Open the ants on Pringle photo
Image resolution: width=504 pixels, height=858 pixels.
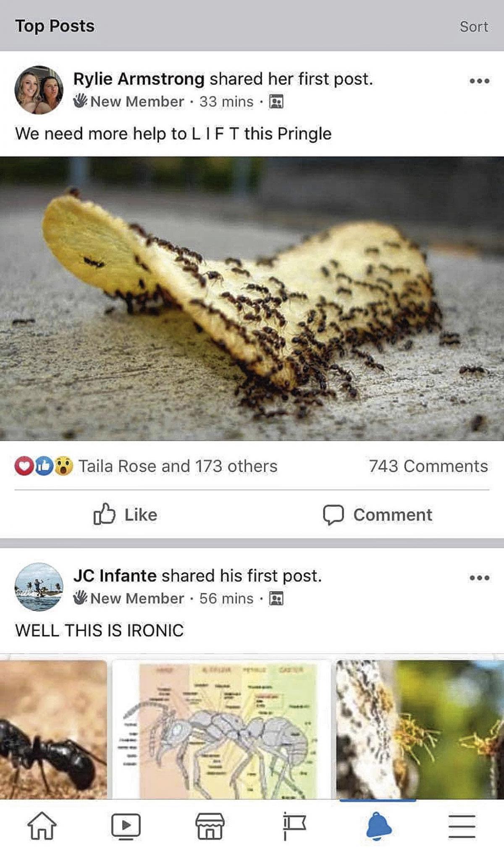(x=252, y=298)
